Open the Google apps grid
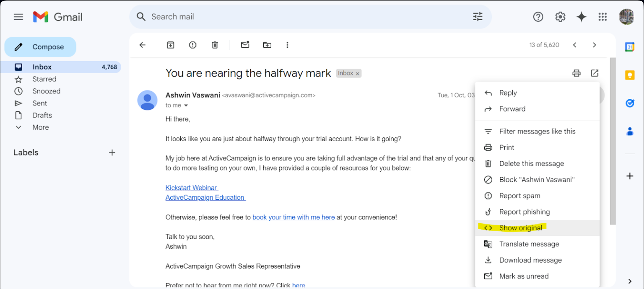Screen dimensions: 644x289 [x=602, y=17]
